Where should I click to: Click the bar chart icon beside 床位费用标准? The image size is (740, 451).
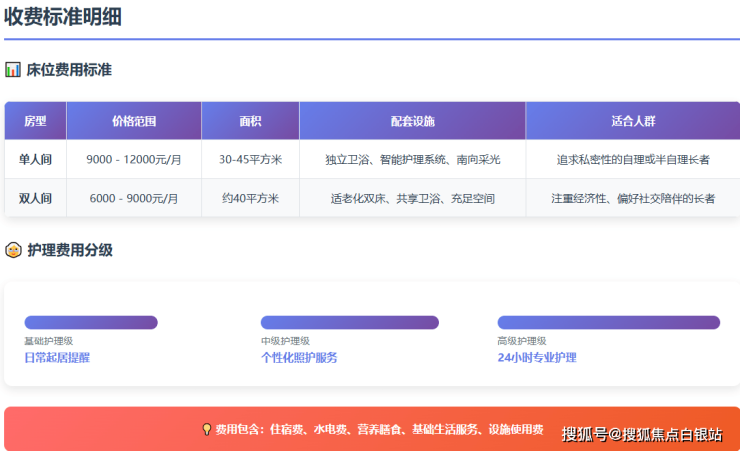point(13,70)
